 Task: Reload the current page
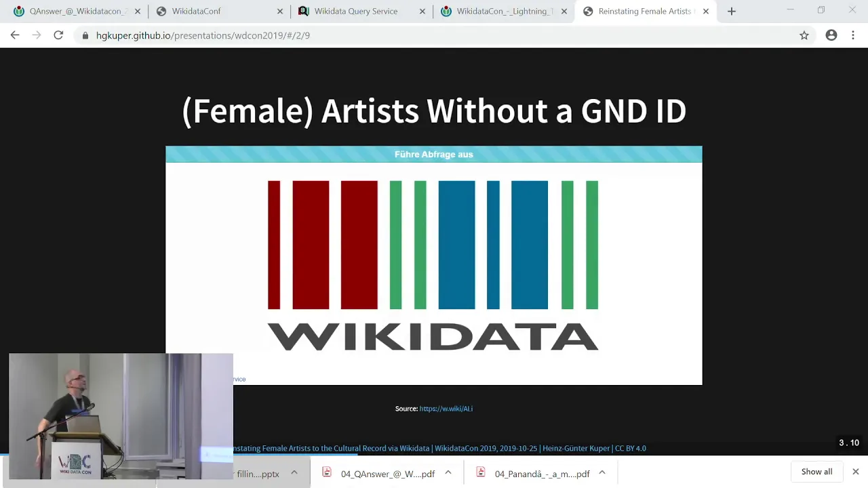(58, 35)
